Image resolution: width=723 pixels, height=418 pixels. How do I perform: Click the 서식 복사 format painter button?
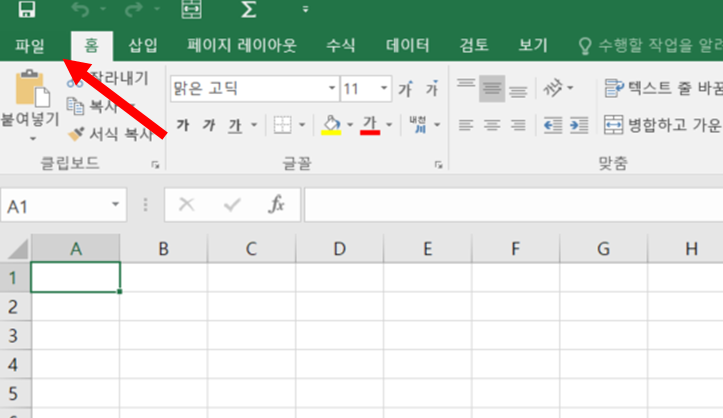(111, 134)
